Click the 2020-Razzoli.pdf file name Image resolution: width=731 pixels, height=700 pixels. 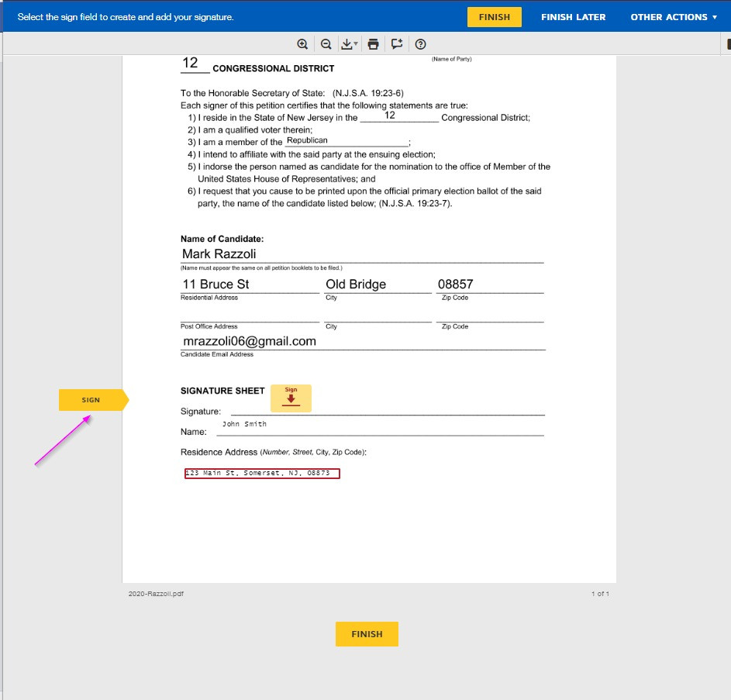click(x=156, y=594)
